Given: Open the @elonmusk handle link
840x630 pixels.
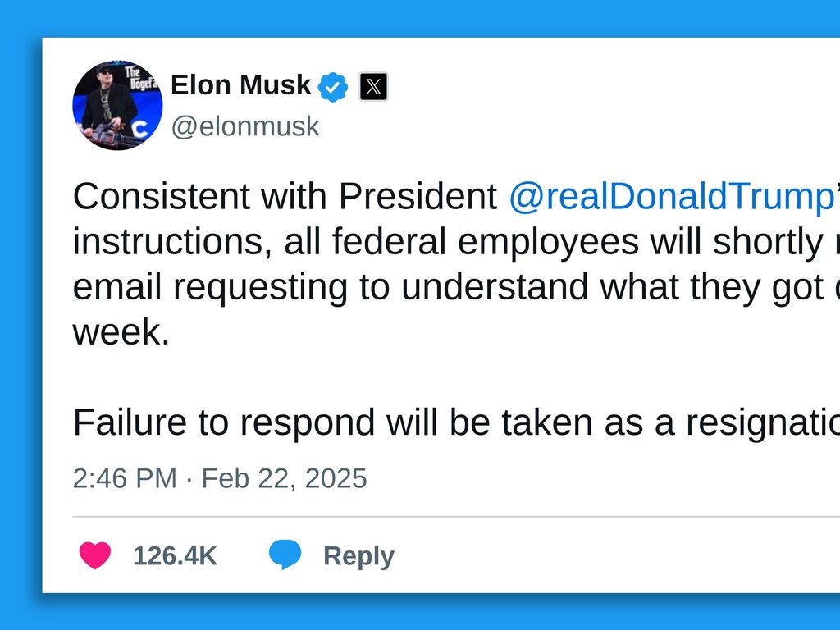Looking at the screenshot, I should [245, 126].
